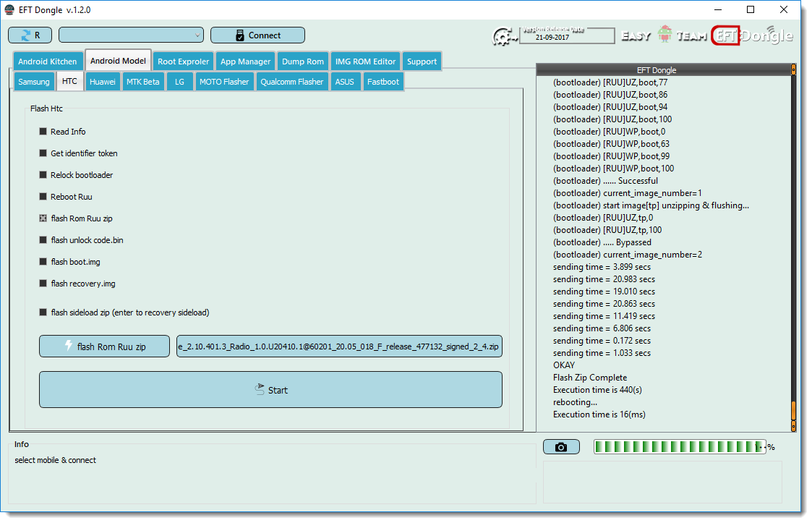The width and height of the screenshot is (812, 523).
Task: Open the Android Kitchen tab
Action: 47,61
